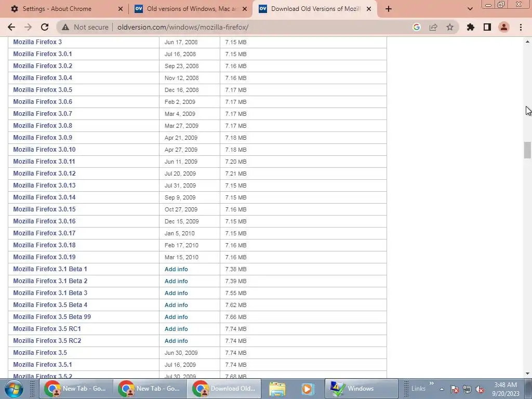The height and width of the screenshot is (399, 532).
Task: Open the Chrome profile avatar
Action: coord(504,27)
